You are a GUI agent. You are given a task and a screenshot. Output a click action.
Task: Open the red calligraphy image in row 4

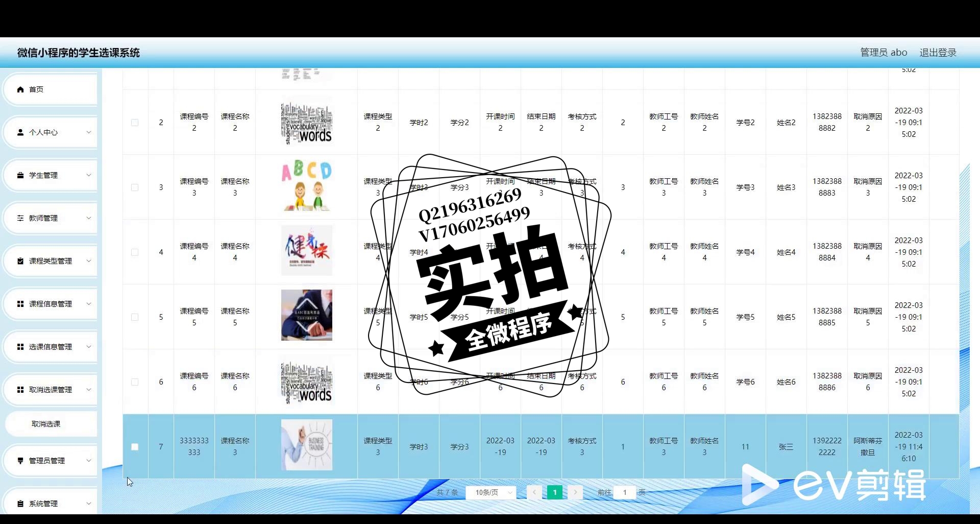[307, 250]
